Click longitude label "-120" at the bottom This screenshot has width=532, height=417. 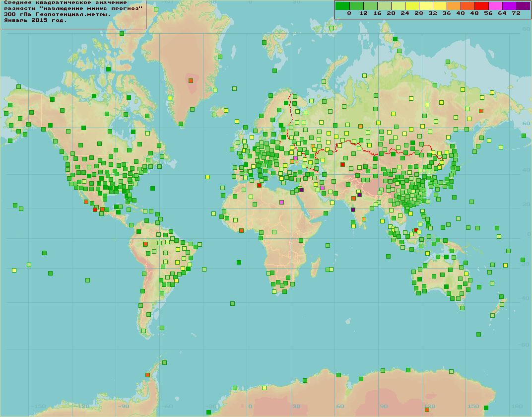[x=82, y=406]
